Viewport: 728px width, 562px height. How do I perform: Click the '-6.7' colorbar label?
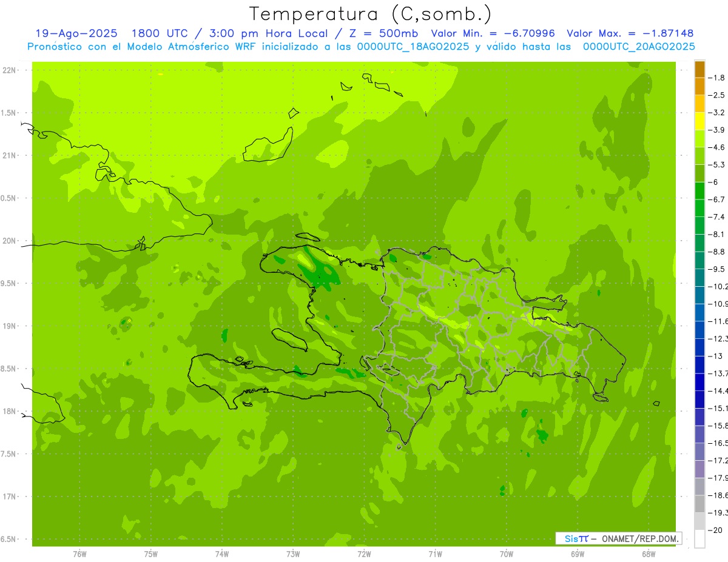click(718, 199)
